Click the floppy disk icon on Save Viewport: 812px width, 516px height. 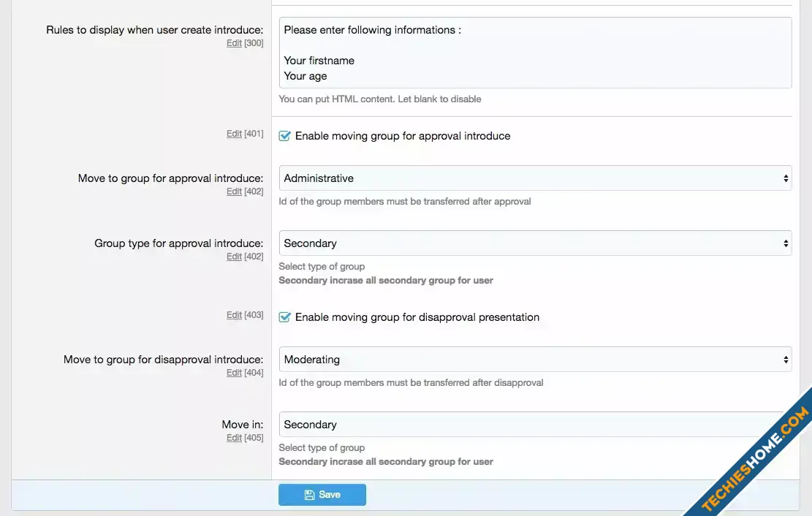(309, 495)
